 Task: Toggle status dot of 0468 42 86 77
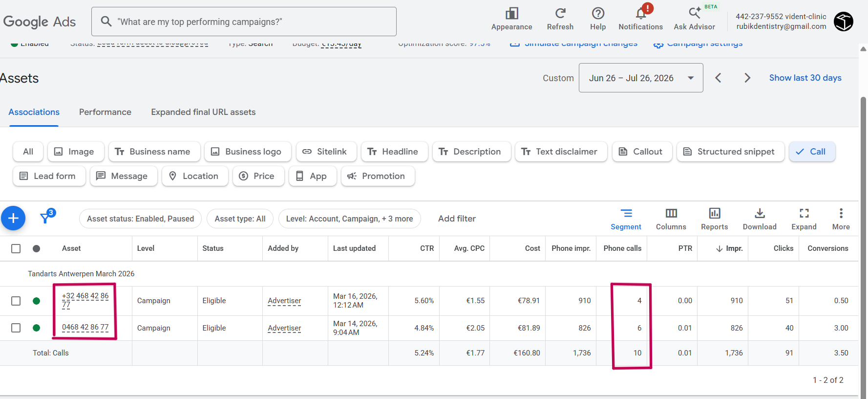[x=36, y=328]
